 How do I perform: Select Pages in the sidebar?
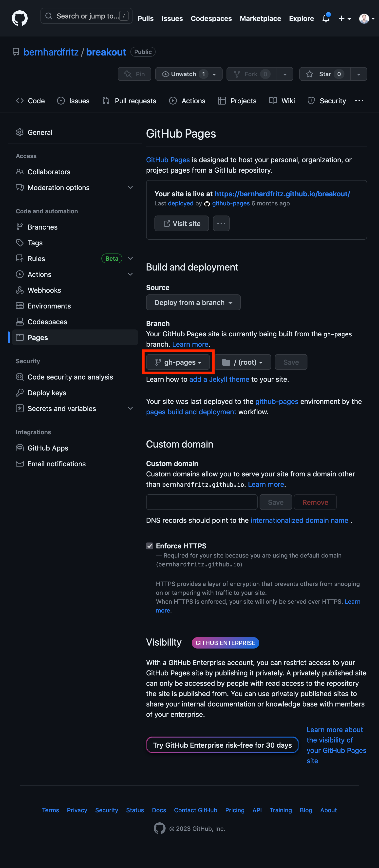(x=75, y=338)
